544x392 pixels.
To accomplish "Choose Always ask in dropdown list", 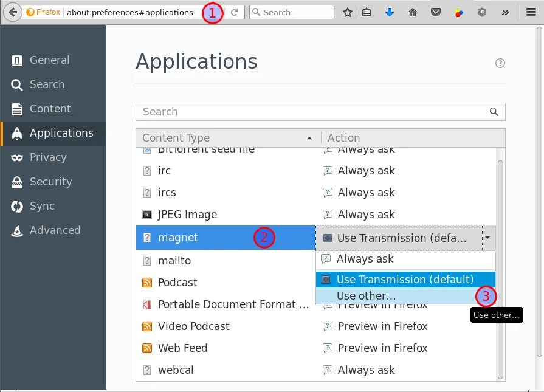I will tap(405, 259).
